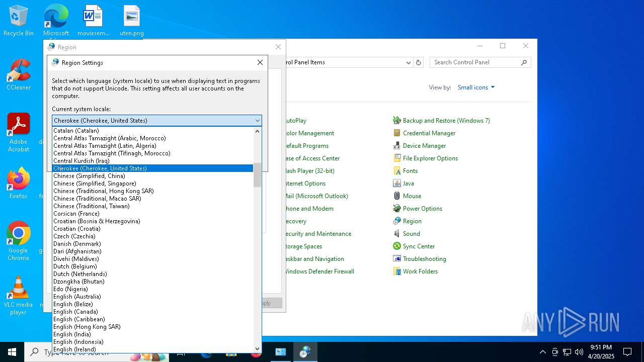Open Internet Options link
The image size is (644, 362).
click(306, 184)
